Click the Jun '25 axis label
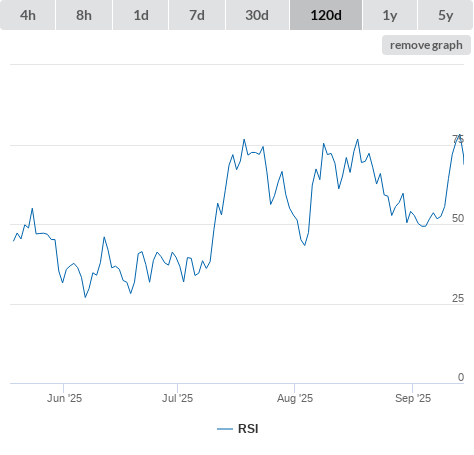 64,398
